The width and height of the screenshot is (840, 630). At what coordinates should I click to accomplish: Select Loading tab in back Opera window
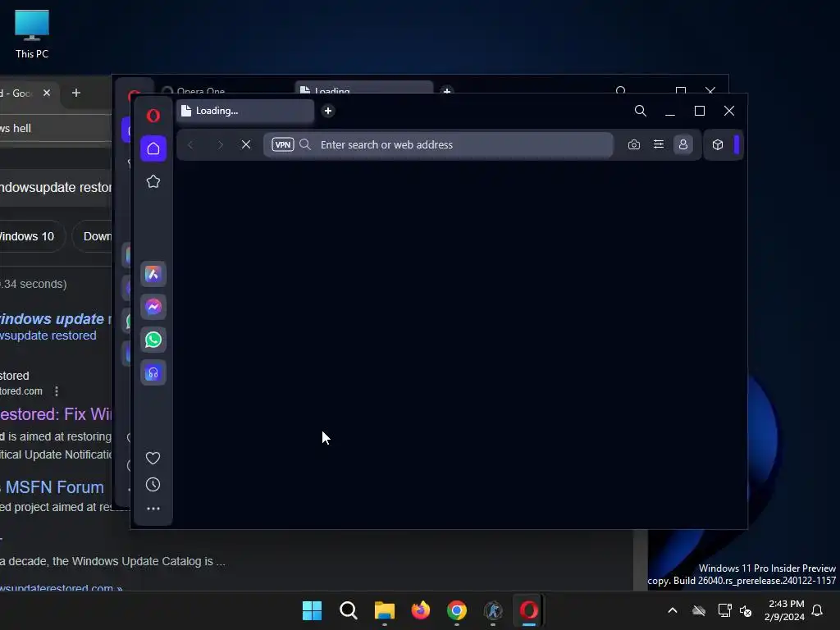[x=364, y=89]
